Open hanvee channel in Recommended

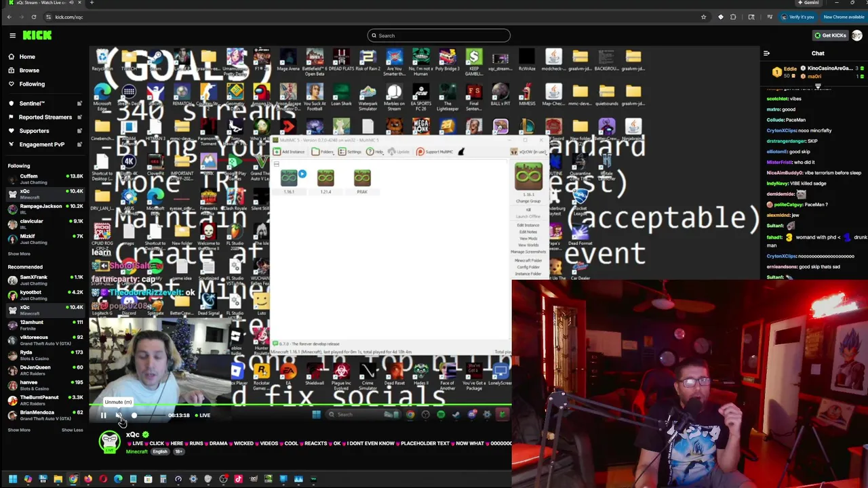(45, 385)
